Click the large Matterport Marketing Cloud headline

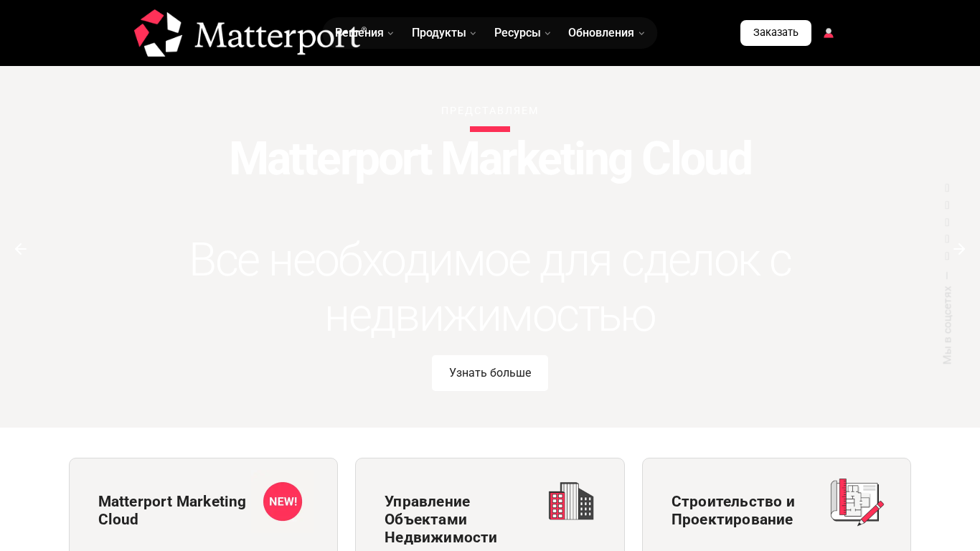click(490, 159)
